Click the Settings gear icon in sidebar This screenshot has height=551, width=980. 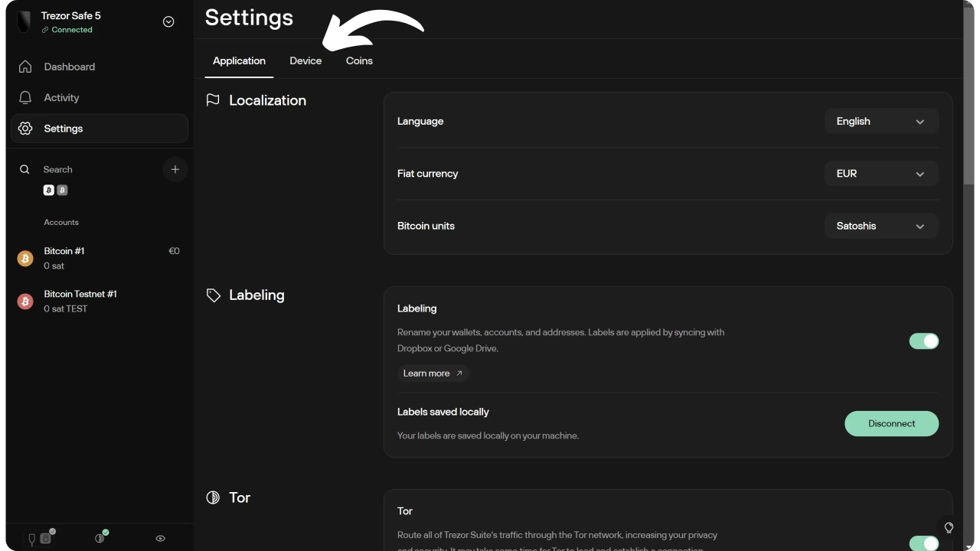pyautogui.click(x=25, y=129)
